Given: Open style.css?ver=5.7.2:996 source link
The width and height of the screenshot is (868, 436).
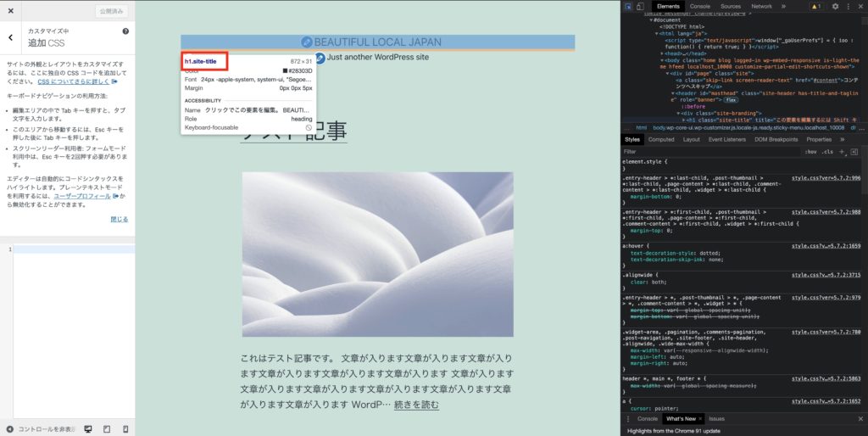Looking at the screenshot, I should tap(826, 178).
